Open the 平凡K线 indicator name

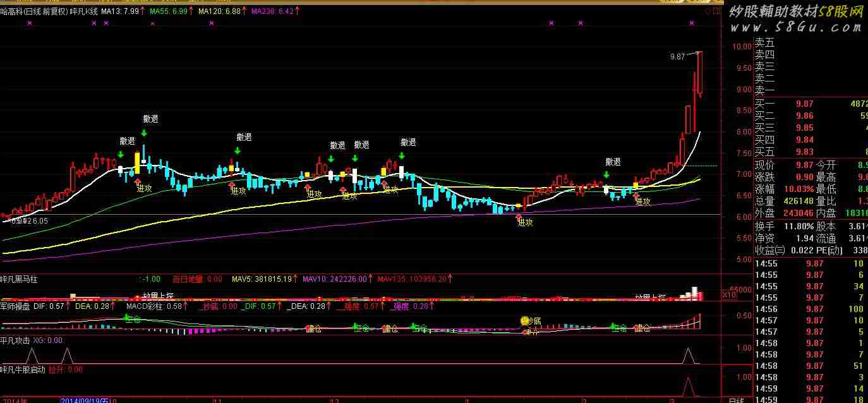tap(84, 11)
